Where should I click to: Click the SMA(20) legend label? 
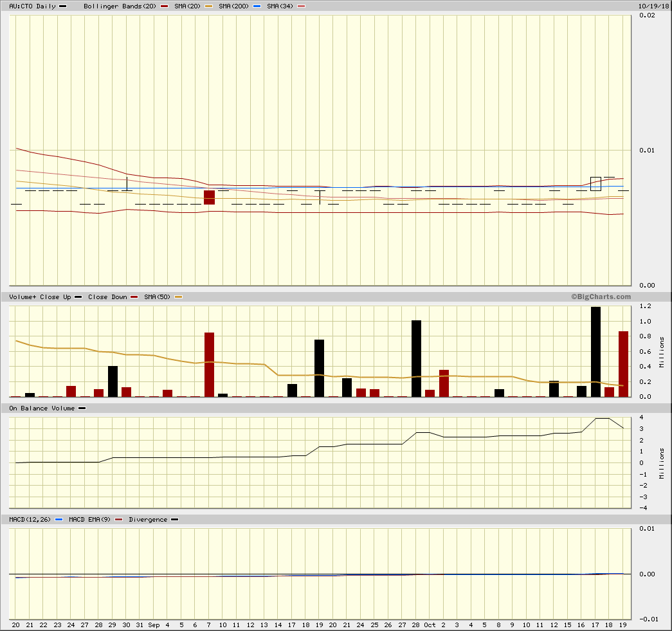point(187,6)
